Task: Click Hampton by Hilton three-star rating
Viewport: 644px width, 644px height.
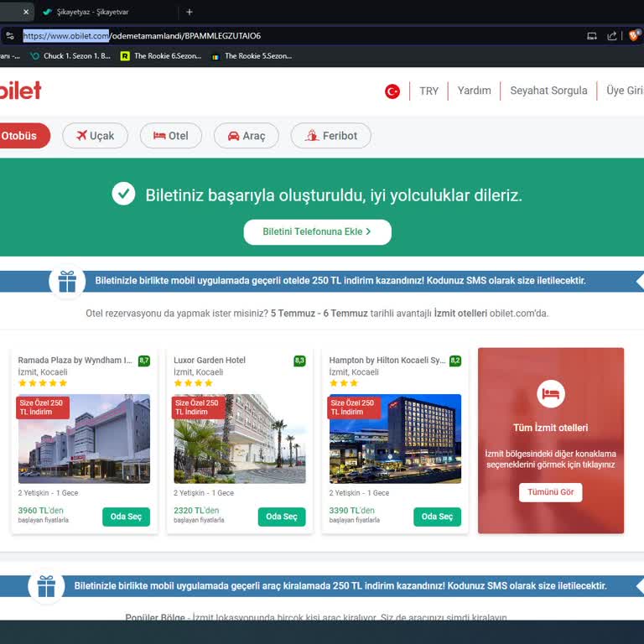Action: 344,383
